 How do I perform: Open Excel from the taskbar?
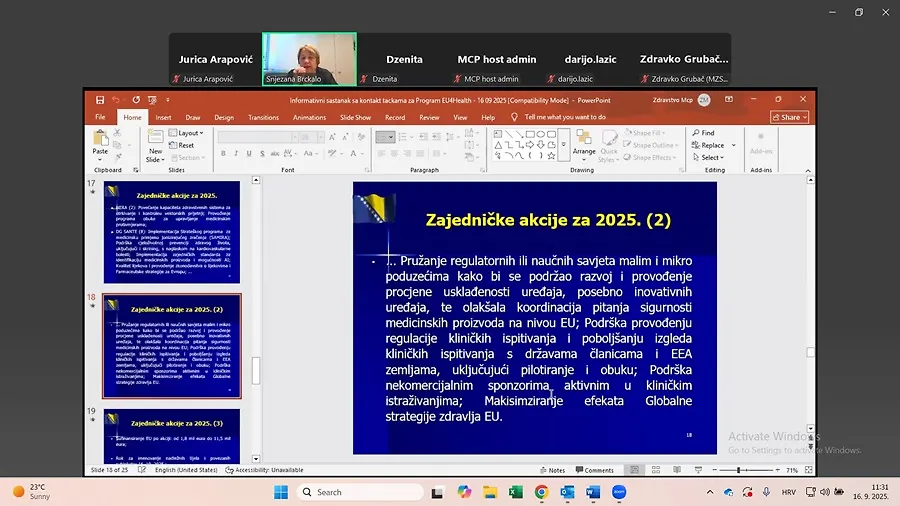(x=516, y=492)
